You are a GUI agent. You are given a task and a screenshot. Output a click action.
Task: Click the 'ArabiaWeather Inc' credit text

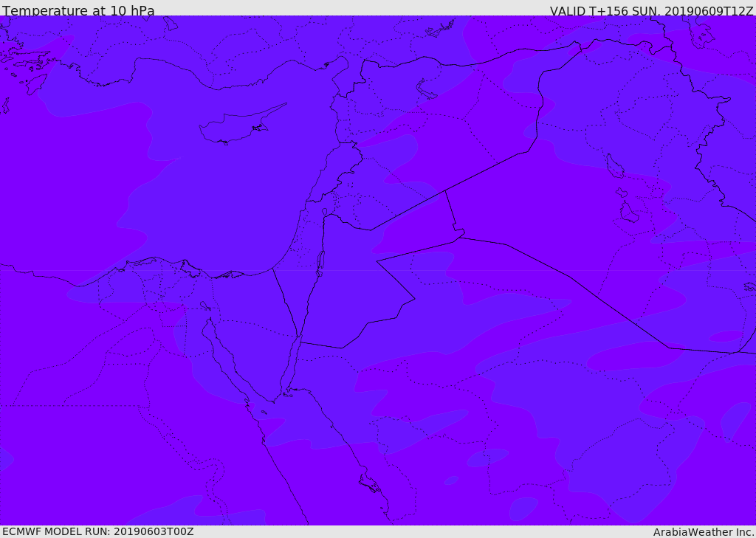click(x=704, y=532)
